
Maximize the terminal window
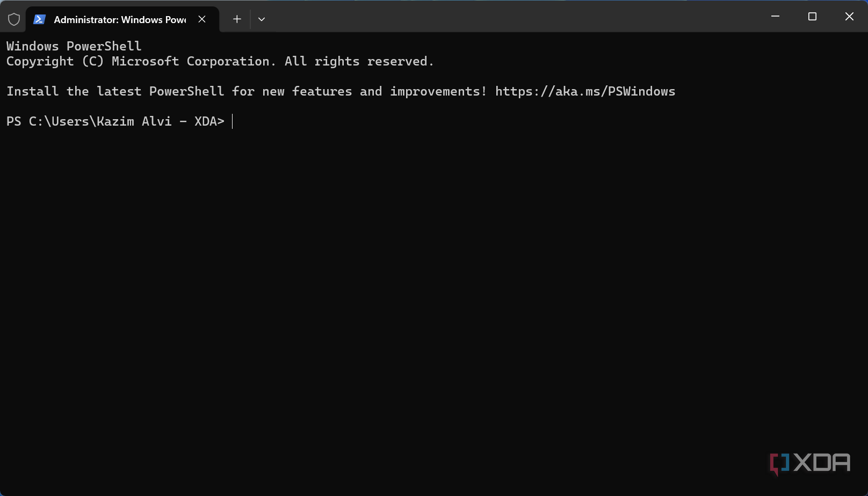[812, 17]
